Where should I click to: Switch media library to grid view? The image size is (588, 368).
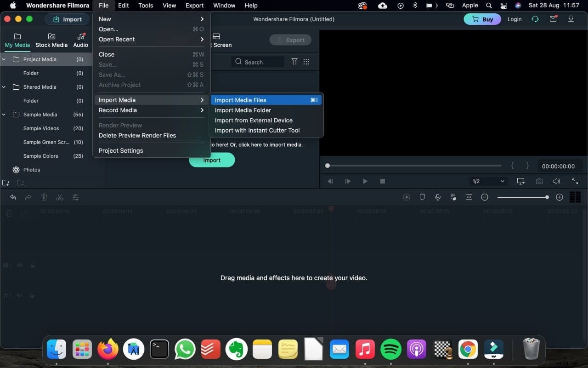point(306,62)
